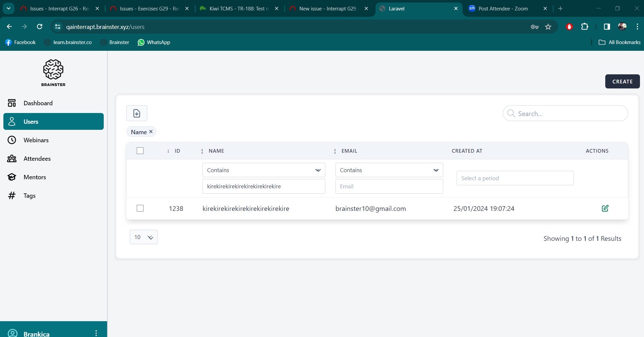Open user menu three dots beside Brankica
The width and height of the screenshot is (644, 337).
pyautogui.click(x=96, y=333)
